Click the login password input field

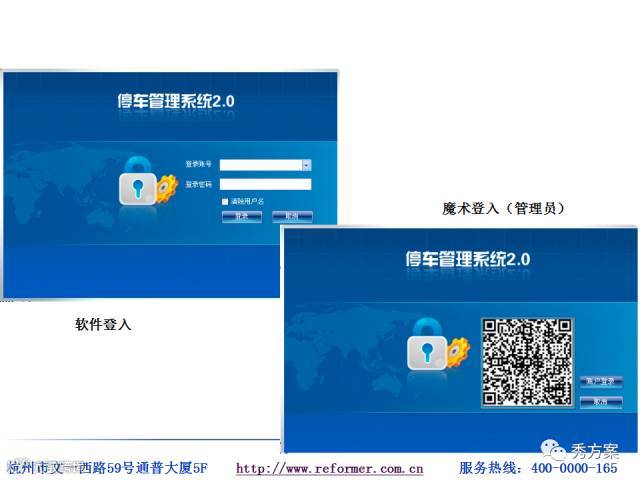(266, 184)
